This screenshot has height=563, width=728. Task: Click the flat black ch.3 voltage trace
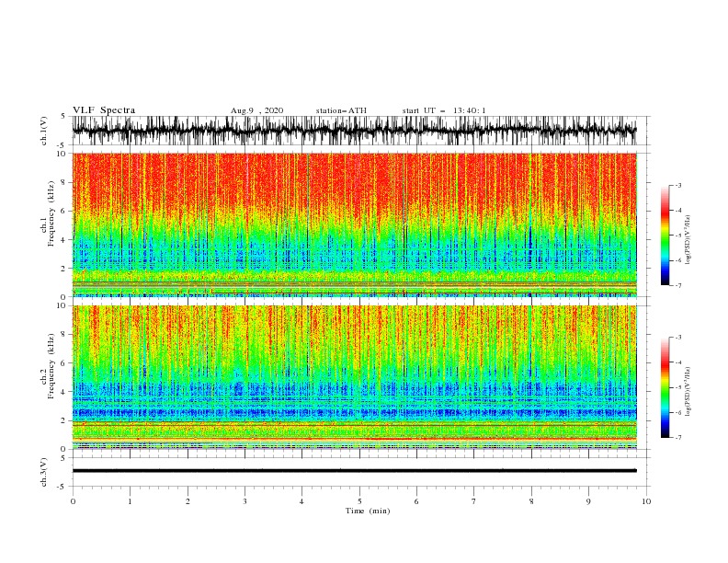coord(354,471)
